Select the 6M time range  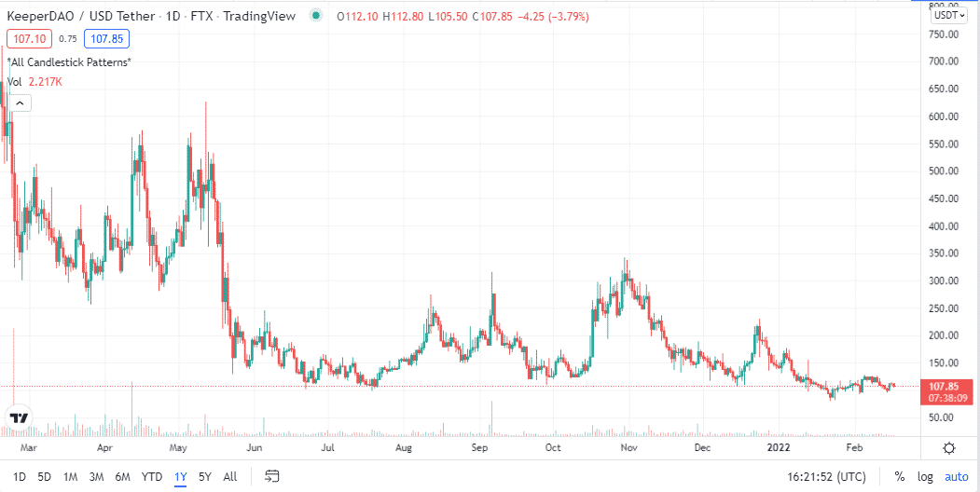pos(122,477)
